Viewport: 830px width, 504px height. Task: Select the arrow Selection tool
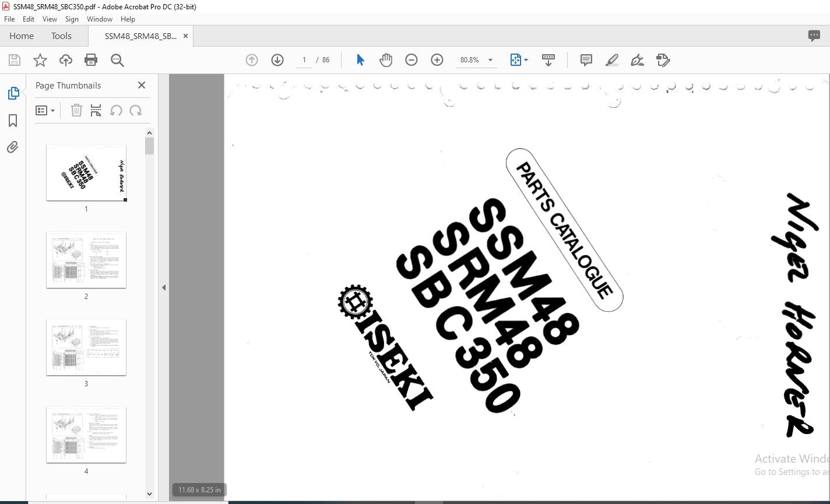click(360, 60)
